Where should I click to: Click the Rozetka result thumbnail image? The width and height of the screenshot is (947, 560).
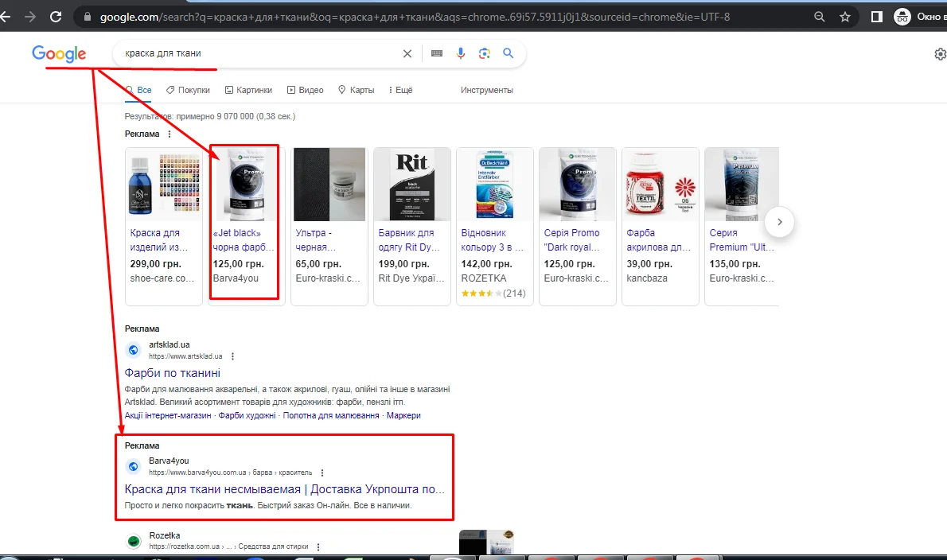486,542
